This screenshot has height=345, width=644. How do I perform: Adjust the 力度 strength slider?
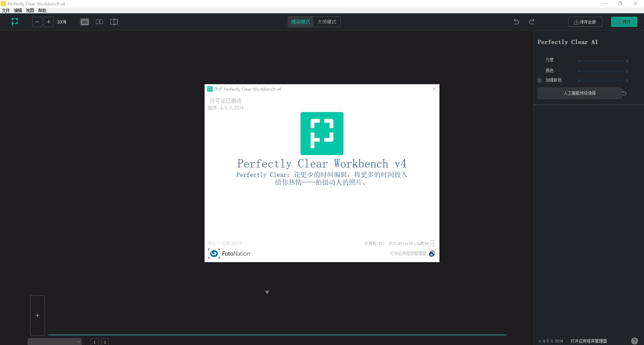[x=600, y=61]
